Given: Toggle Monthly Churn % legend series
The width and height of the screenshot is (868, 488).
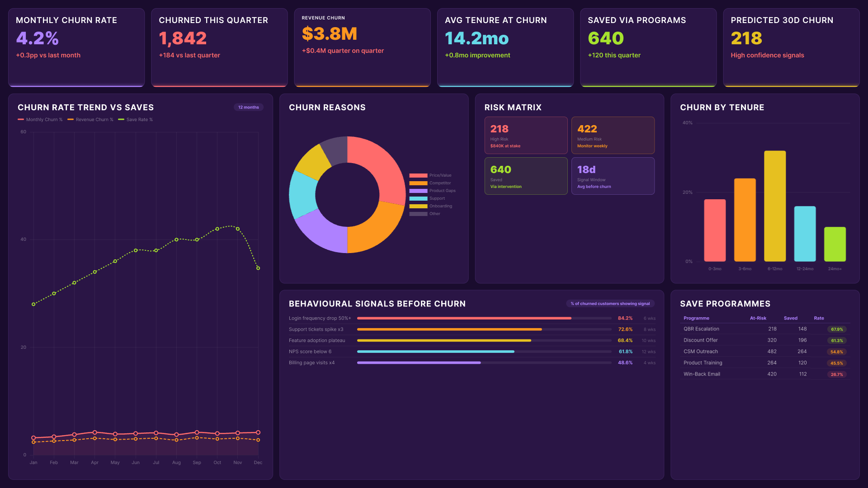Looking at the screenshot, I should pos(40,120).
